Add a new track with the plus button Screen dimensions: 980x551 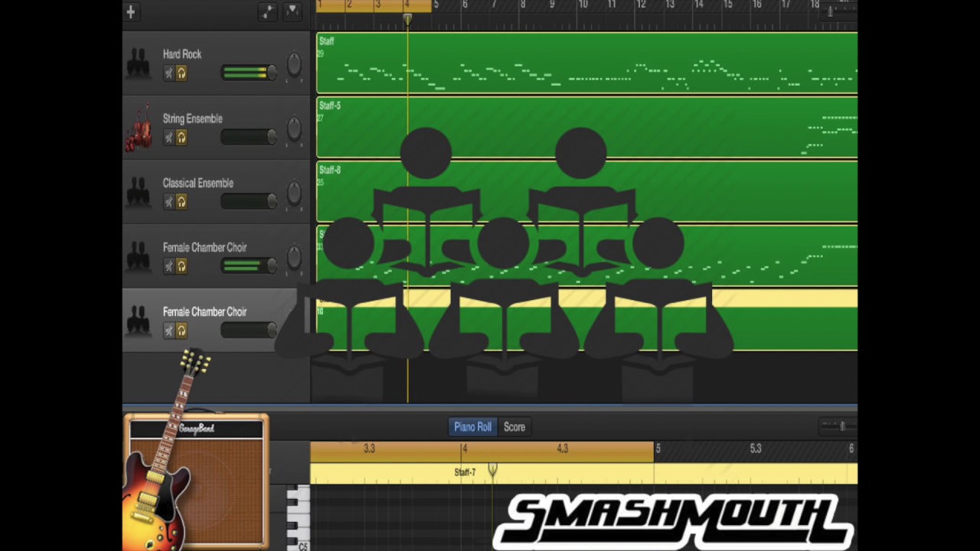tap(131, 11)
